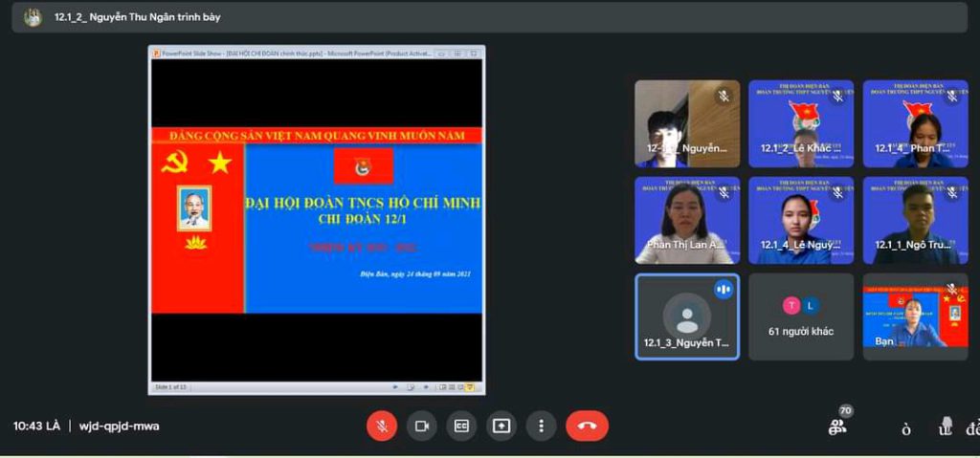980x458 pixels.
Task: Select the 12.1_4_ Phan T video tile
Action: point(916,123)
